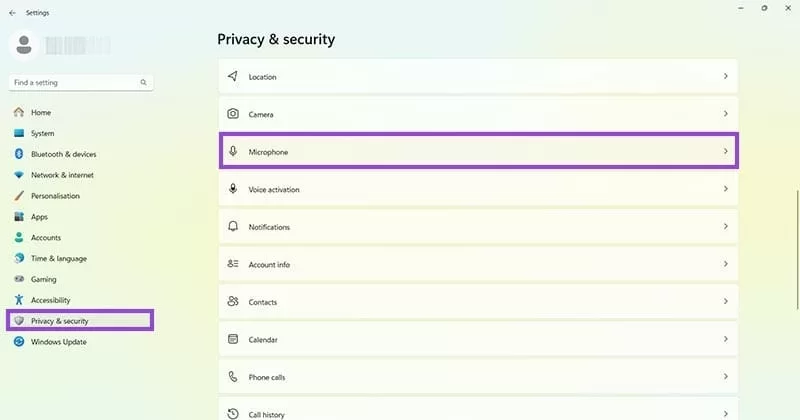Go to Personalisation settings
Viewport: 800px width, 420px height.
pyautogui.click(x=55, y=196)
